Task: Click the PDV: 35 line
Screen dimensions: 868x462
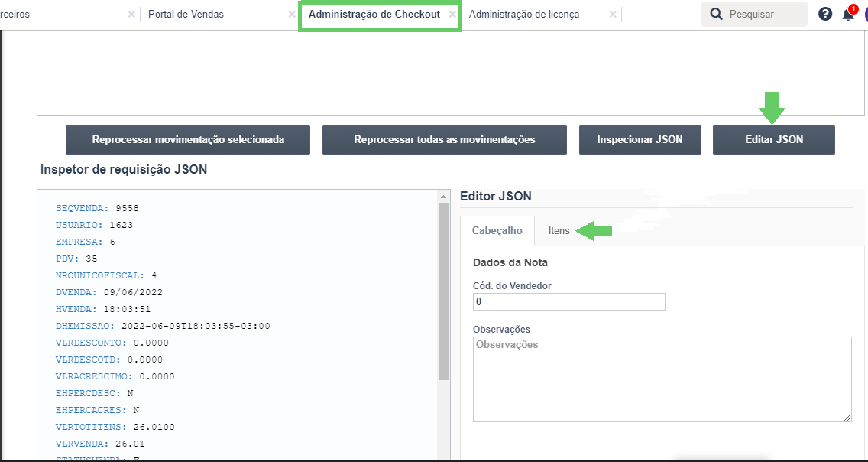Action: (76, 259)
